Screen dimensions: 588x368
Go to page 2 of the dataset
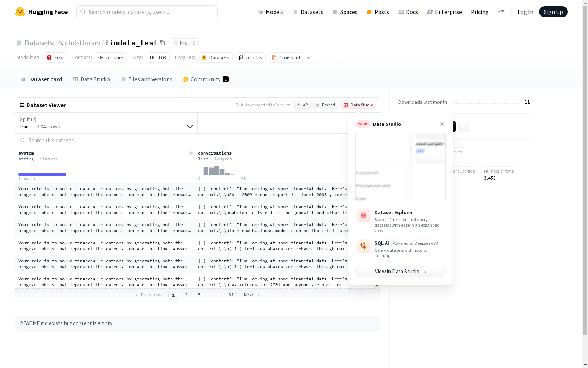point(186,295)
